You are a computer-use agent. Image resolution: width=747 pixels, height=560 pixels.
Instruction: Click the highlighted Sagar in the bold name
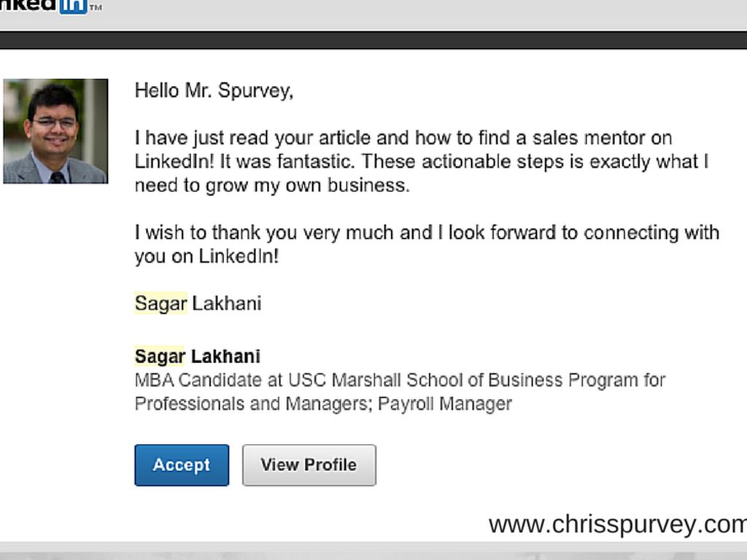click(160, 357)
